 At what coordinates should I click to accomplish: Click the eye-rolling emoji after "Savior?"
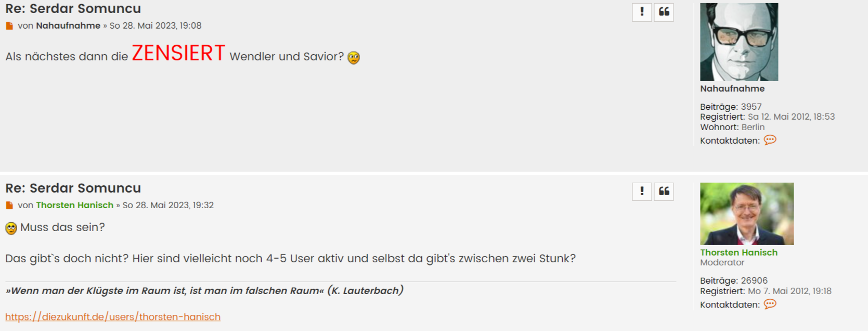tap(354, 57)
